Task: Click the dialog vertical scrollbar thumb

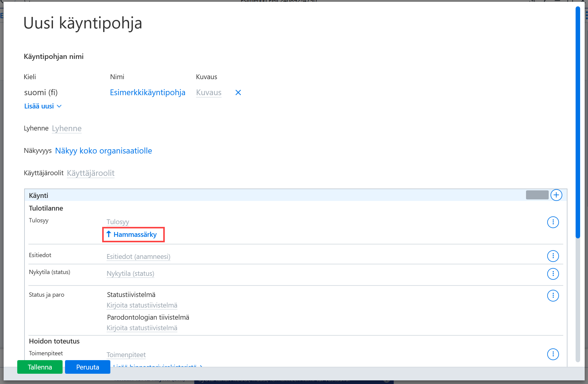Action: coord(578,122)
